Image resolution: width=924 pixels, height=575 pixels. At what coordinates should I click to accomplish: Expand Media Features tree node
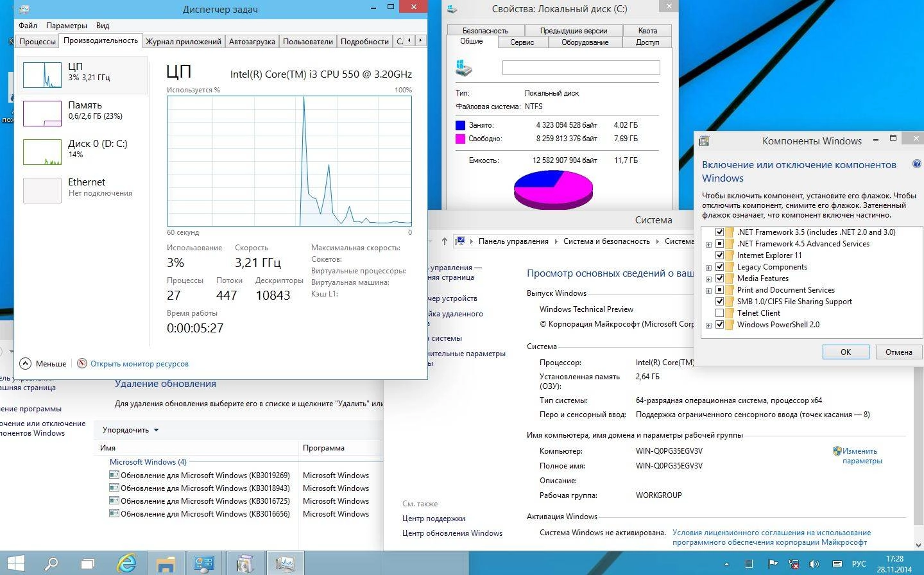click(708, 279)
